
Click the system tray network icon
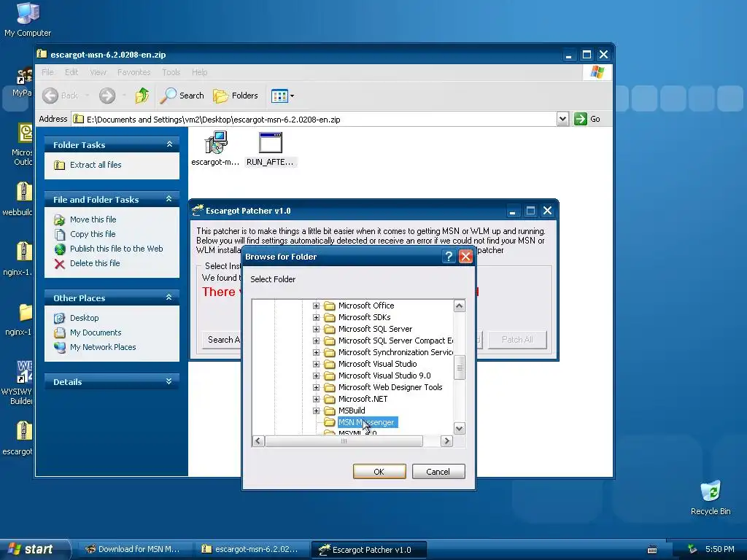(692, 549)
